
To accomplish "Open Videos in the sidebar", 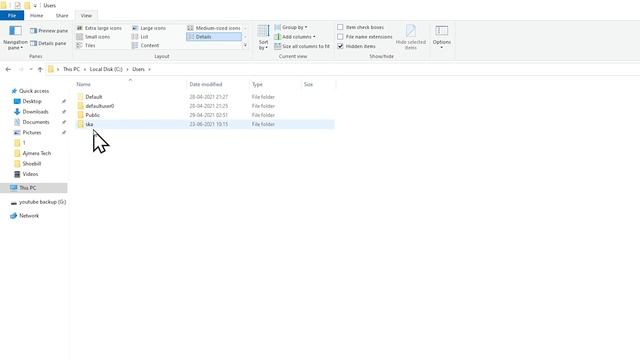I will (30, 174).
